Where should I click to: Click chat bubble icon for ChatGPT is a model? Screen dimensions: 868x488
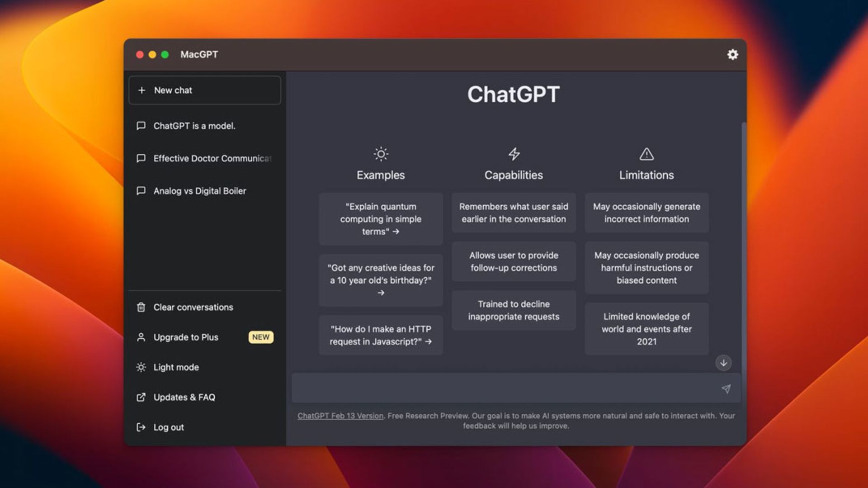coord(141,126)
